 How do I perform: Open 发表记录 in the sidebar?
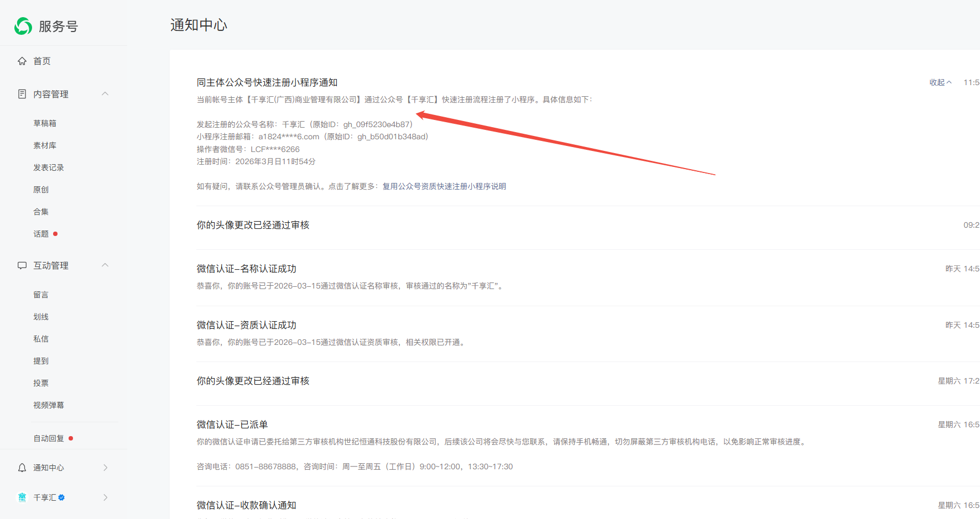(49, 167)
